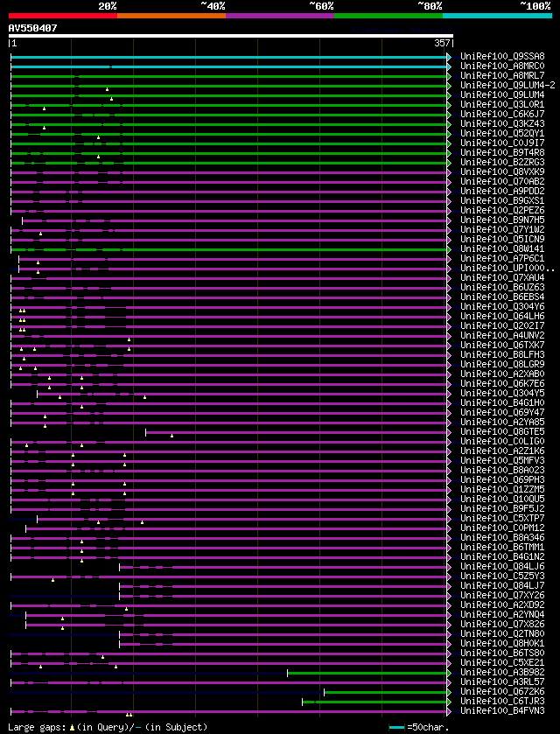The image size is (560, 734).
Task: Select the UniRef100_A2XD92 label
Action: click(x=502, y=605)
